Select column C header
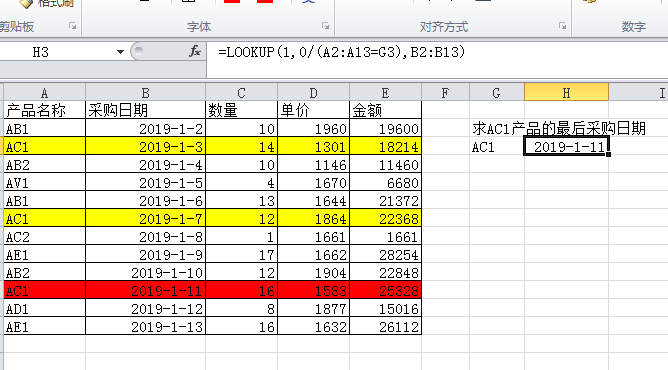668x370 pixels. (x=241, y=93)
